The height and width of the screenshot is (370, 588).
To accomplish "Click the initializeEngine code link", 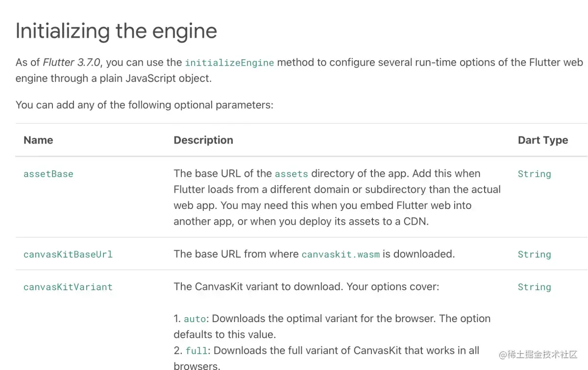I will [229, 63].
